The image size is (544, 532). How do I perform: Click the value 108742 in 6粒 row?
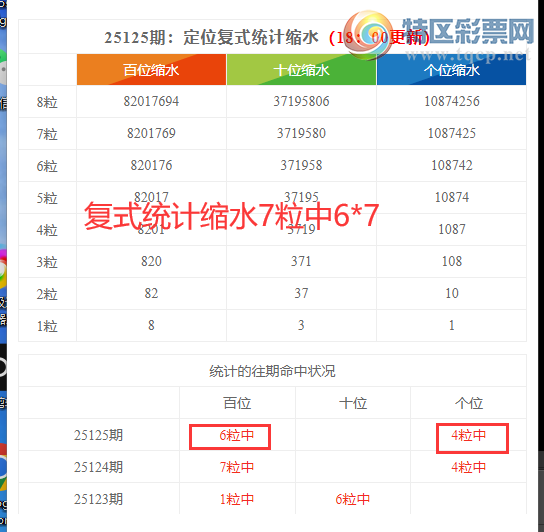pos(452,165)
